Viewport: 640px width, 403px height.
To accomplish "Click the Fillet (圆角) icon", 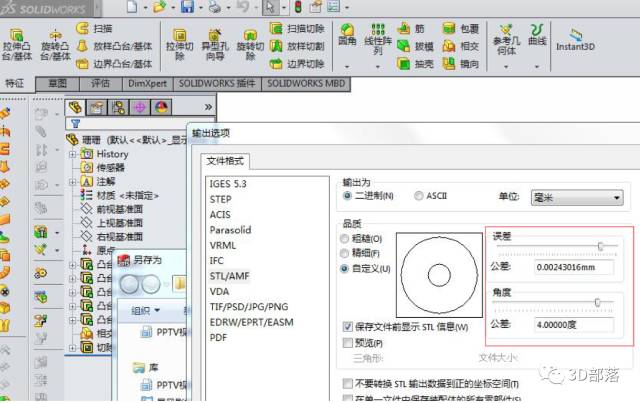I will pyautogui.click(x=347, y=30).
